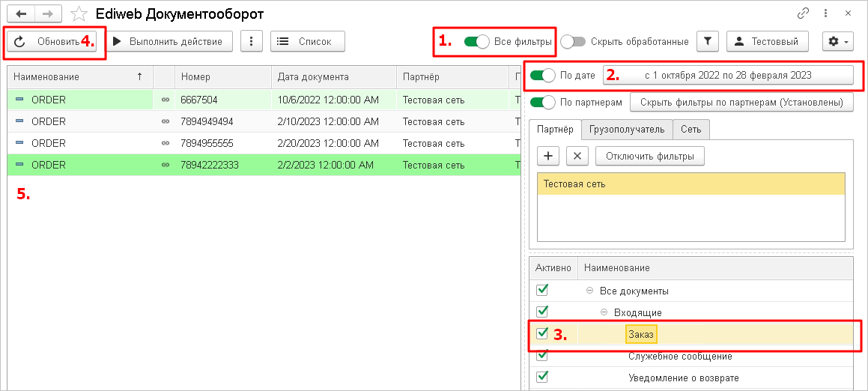Enable 'Скрыть обработанные' toggle
The width and height of the screenshot is (868, 391).
click(573, 42)
